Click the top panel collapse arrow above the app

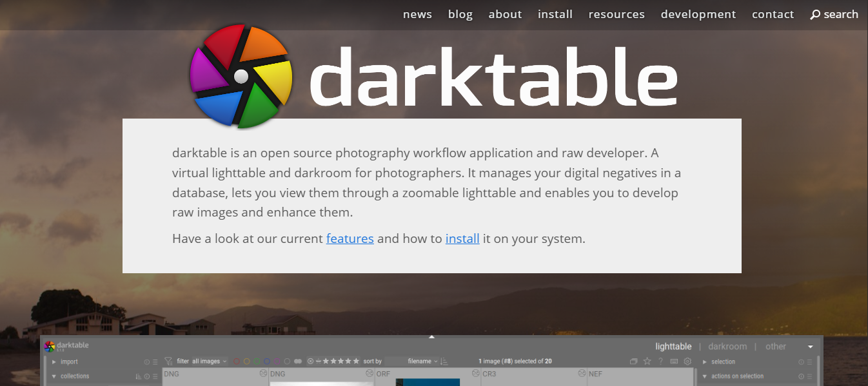(x=432, y=336)
